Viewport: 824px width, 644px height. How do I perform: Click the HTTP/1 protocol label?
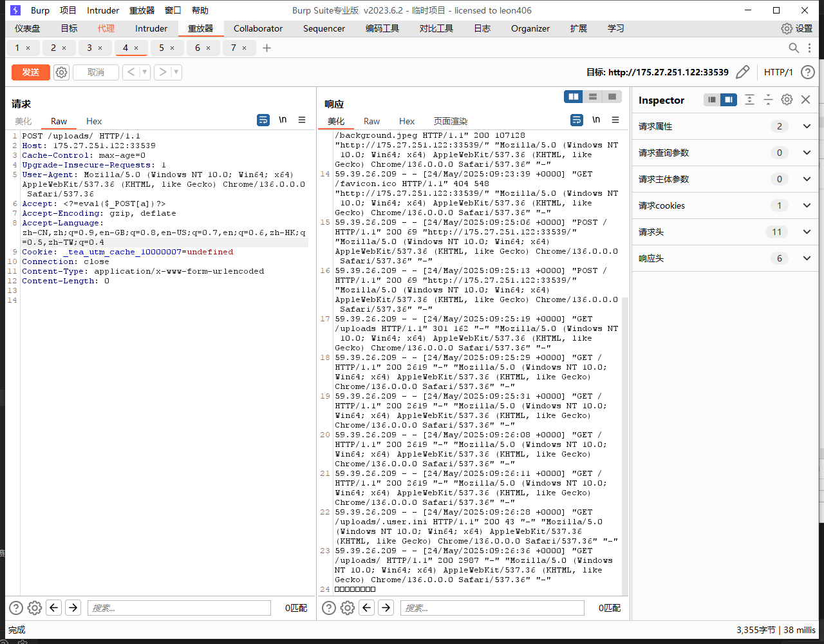pos(778,72)
